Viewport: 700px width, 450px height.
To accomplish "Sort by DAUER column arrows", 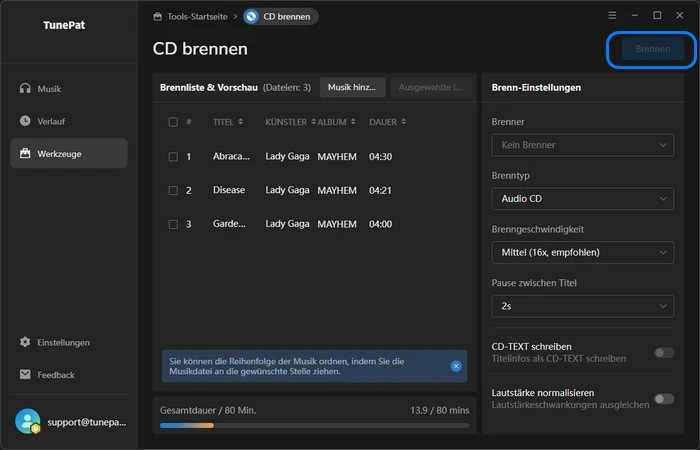I will click(404, 121).
